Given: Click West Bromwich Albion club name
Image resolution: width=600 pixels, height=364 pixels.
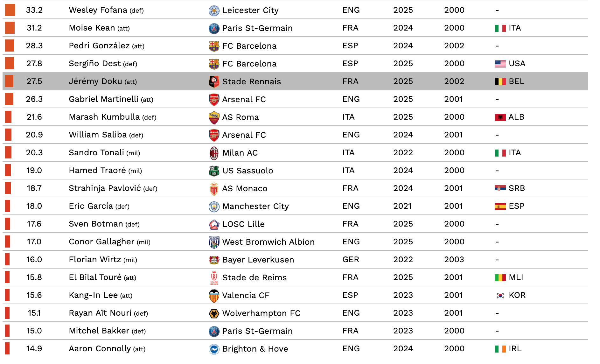Looking at the screenshot, I should coord(268,242).
